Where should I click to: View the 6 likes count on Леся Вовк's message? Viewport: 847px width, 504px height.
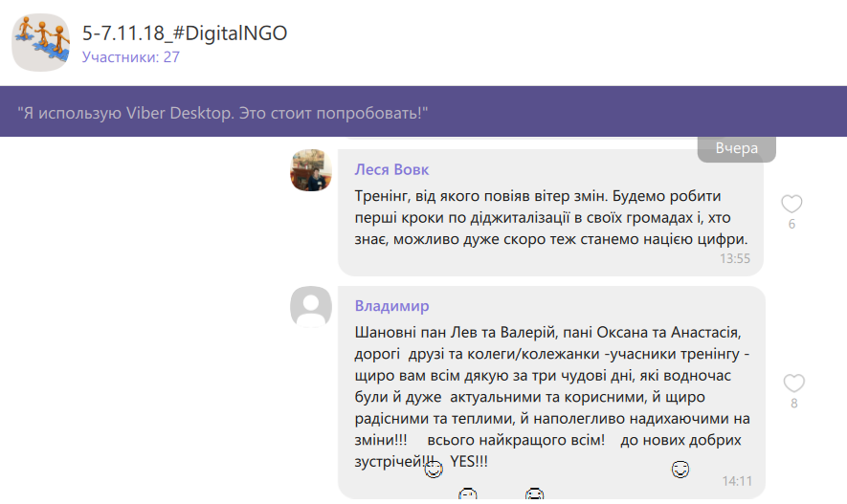tap(791, 224)
